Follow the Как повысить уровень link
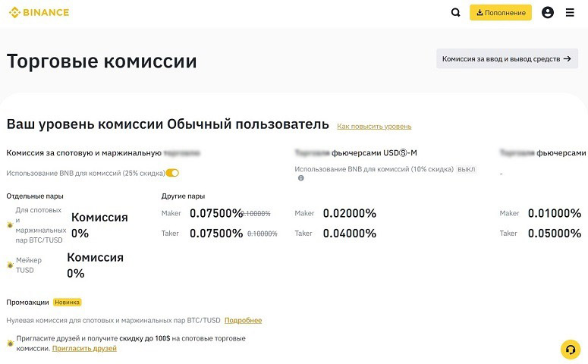Viewport: 588px width, 364px height. point(374,126)
